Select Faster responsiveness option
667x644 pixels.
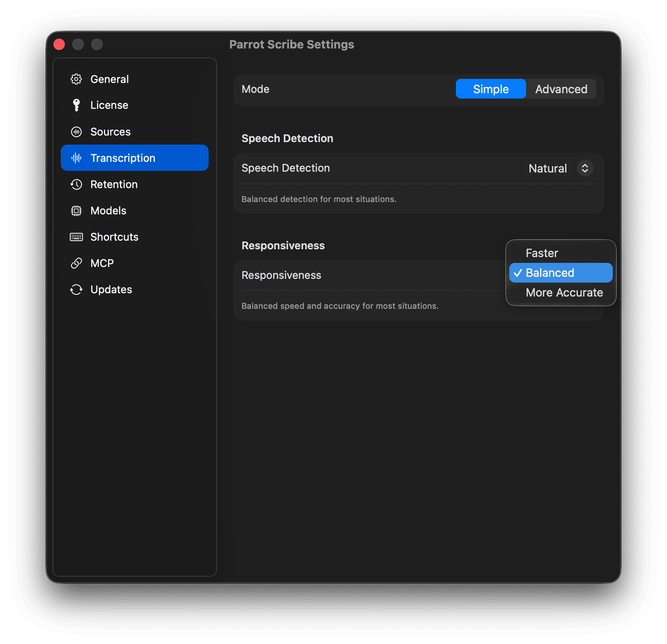click(x=541, y=253)
